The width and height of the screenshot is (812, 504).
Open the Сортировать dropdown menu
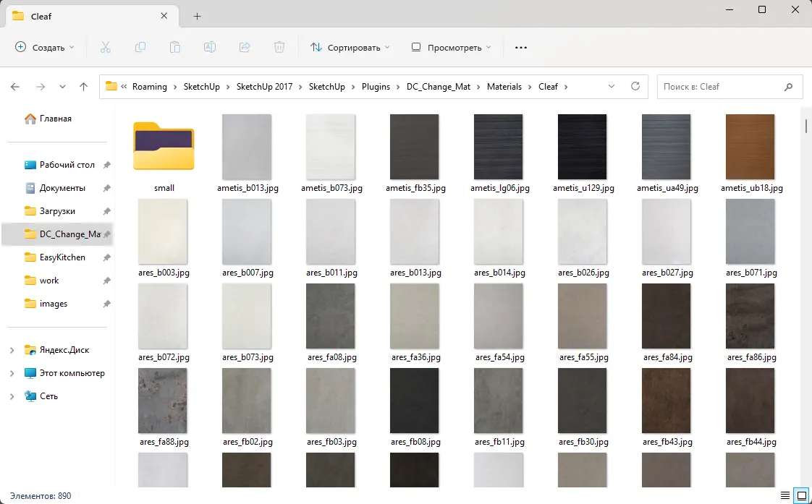350,47
